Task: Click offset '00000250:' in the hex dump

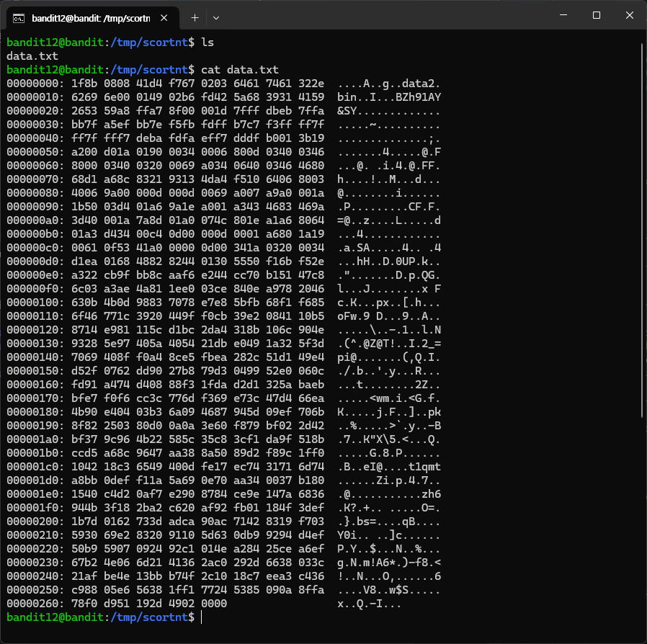Action: pyautogui.click(x=35, y=589)
